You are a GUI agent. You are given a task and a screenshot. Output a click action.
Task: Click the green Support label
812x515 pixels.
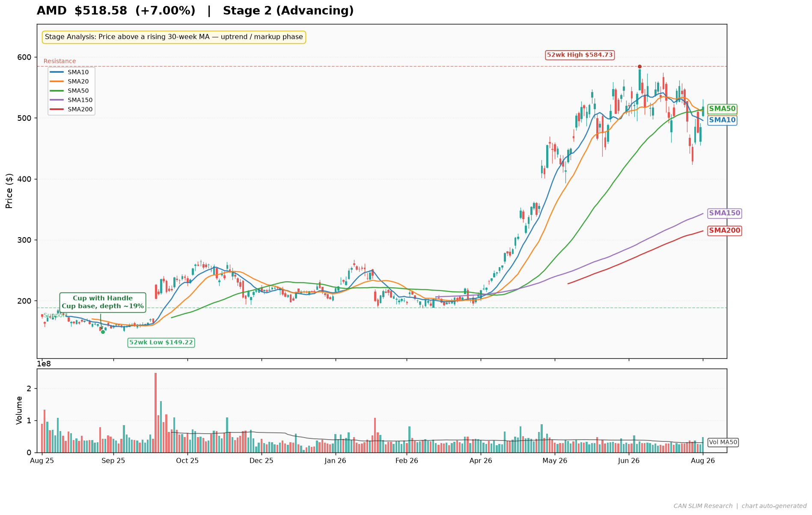tap(55, 316)
